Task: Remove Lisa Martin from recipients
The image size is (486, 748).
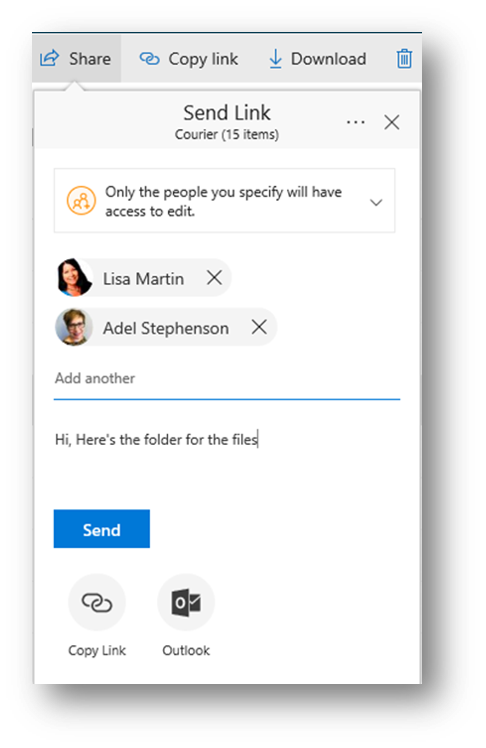Action: click(214, 277)
